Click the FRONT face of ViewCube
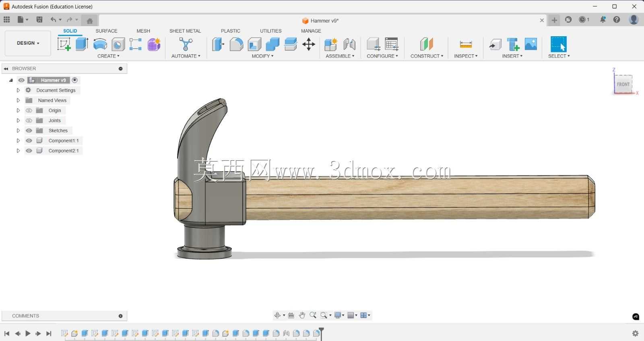This screenshot has width=644, height=341. coord(623,84)
